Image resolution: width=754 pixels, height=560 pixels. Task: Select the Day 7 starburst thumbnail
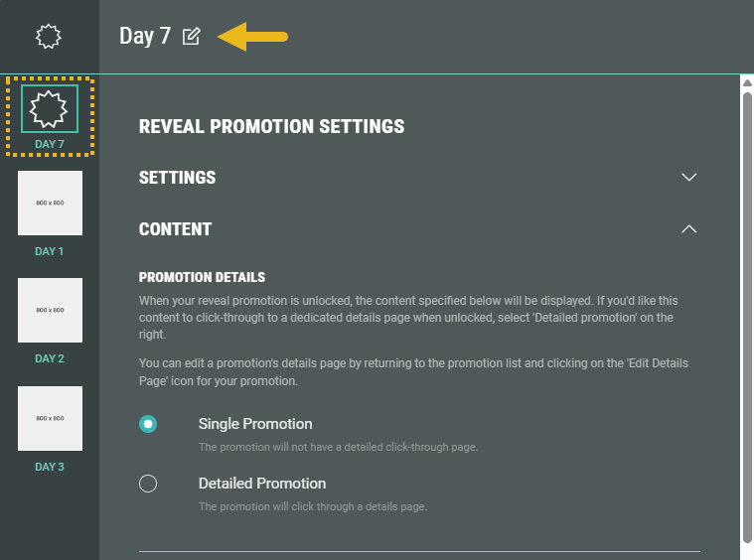[49, 108]
